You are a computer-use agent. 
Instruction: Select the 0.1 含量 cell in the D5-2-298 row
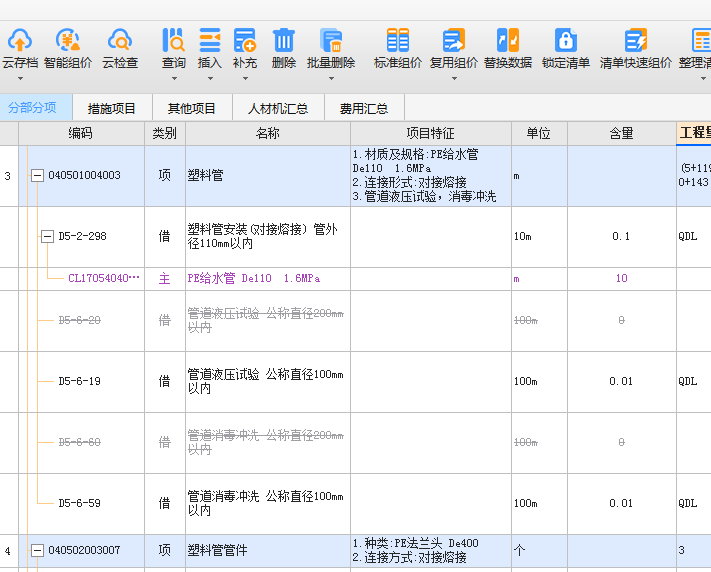coord(621,236)
